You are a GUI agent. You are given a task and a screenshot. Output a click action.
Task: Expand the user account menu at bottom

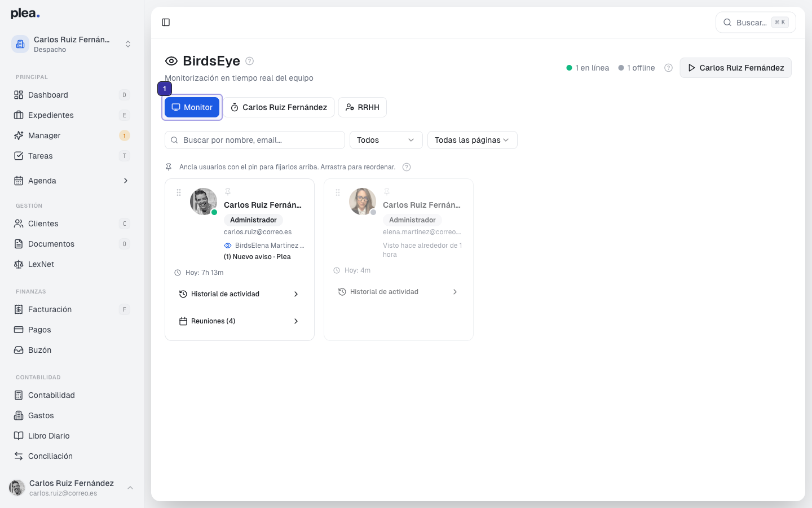(72, 488)
